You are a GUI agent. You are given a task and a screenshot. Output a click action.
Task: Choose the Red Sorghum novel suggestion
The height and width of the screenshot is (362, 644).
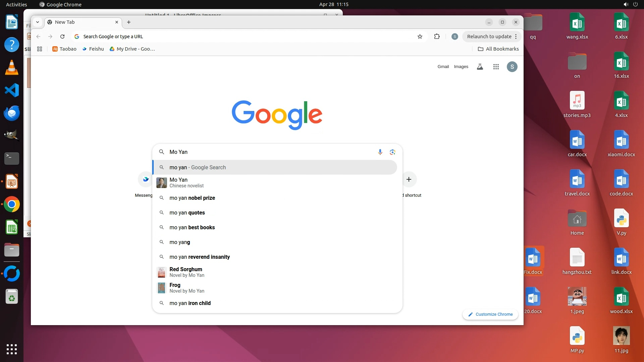point(186,272)
